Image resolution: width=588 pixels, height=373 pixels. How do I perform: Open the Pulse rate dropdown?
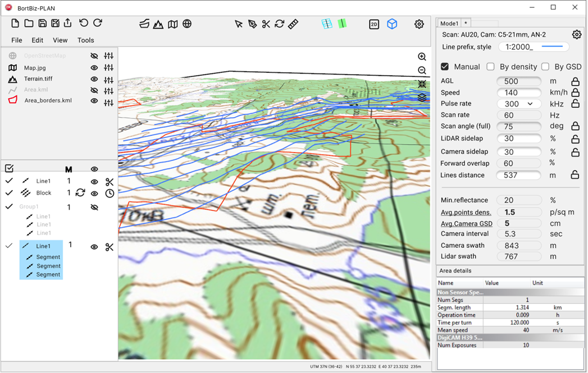519,104
